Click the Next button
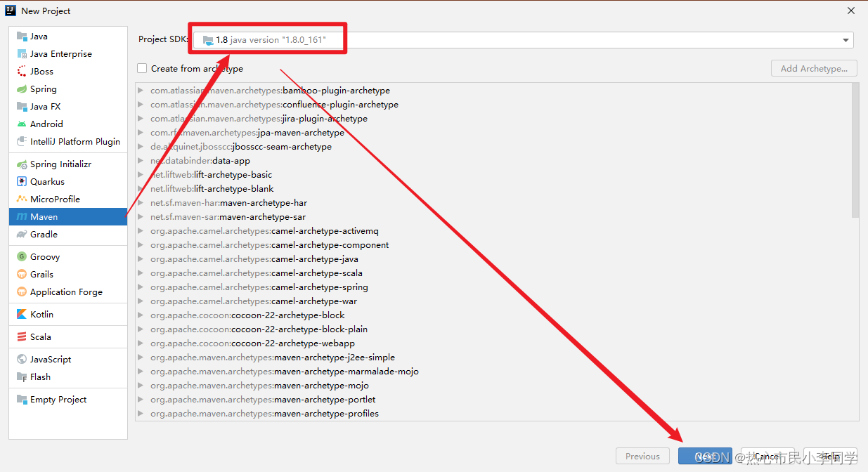Image resolution: width=868 pixels, height=472 pixels. point(705,457)
